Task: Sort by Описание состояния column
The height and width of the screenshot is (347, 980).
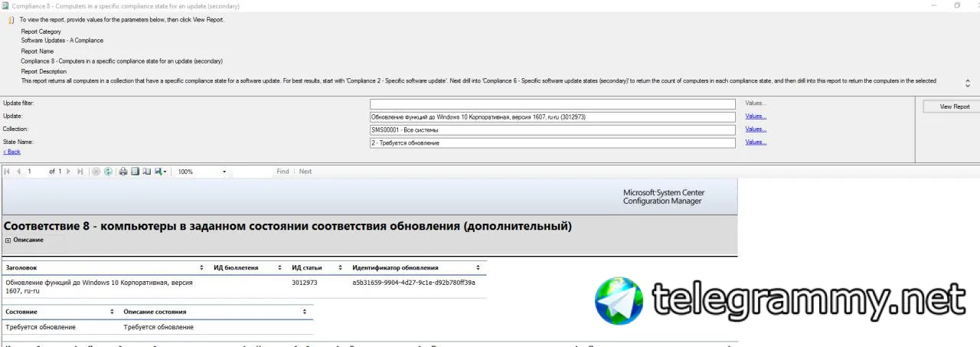Action: coord(305,312)
